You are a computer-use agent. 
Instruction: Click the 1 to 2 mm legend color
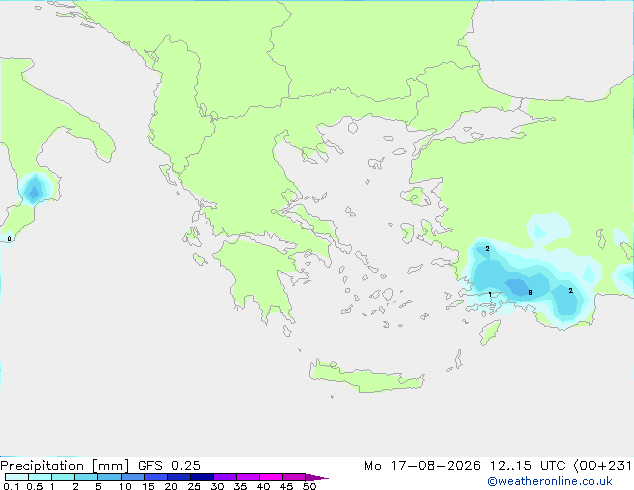[63, 477]
